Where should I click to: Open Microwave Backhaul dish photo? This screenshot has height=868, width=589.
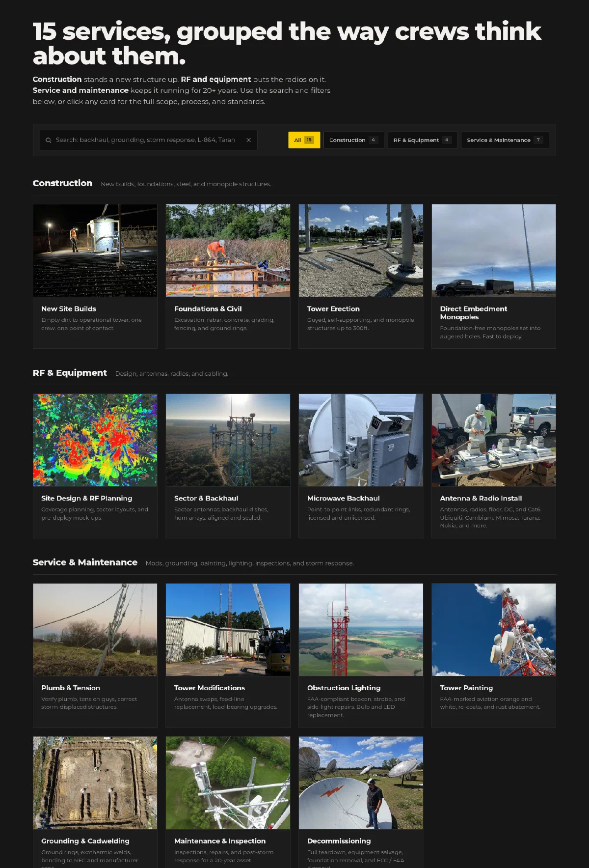361,440
